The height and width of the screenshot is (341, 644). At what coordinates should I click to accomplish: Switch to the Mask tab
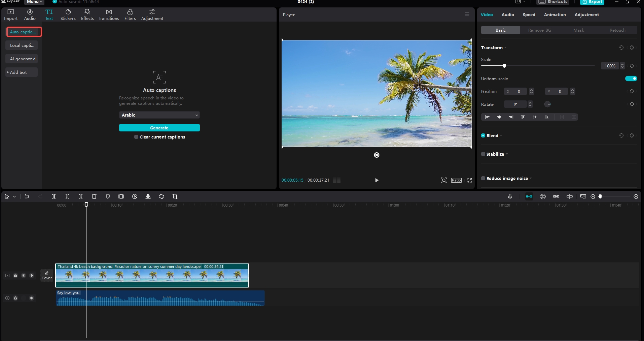[x=578, y=30]
